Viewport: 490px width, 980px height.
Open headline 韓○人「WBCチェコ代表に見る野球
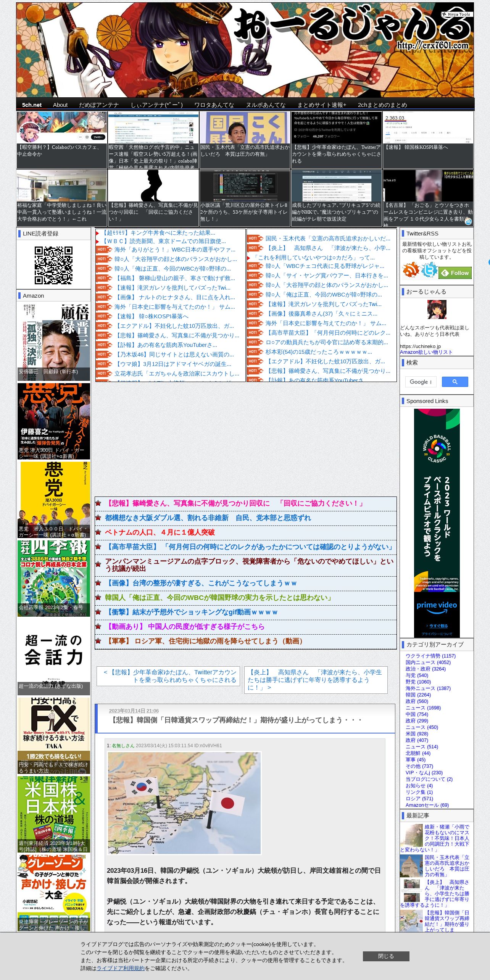pyautogui.click(x=325, y=266)
